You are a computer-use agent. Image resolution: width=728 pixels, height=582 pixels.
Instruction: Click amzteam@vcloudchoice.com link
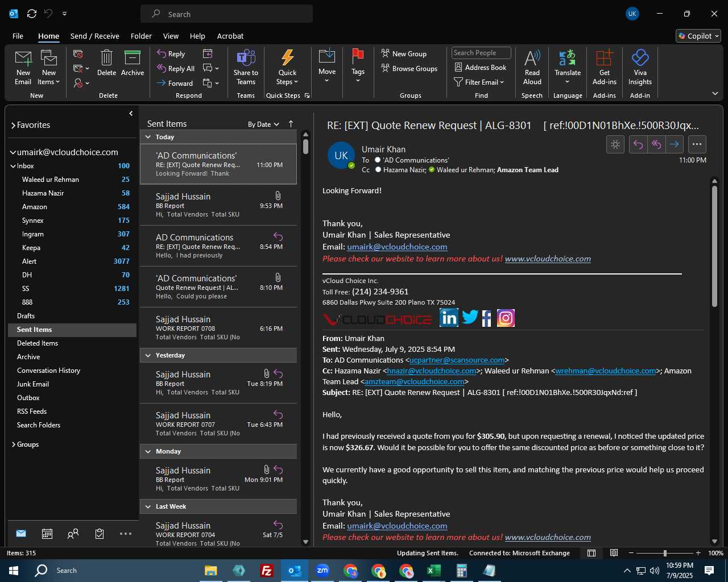pyautogui.click(x=415, y=381)
